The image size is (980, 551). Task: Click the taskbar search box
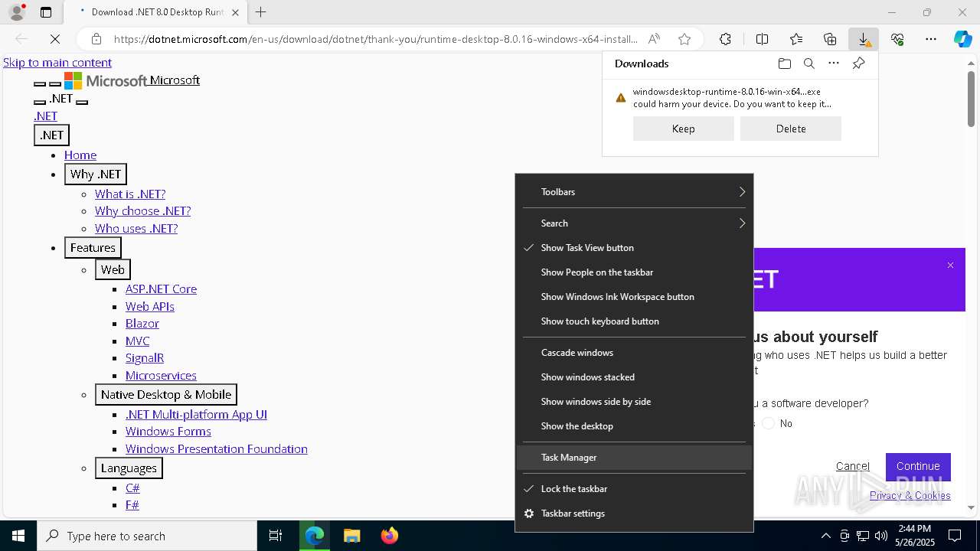pos(147,536)
